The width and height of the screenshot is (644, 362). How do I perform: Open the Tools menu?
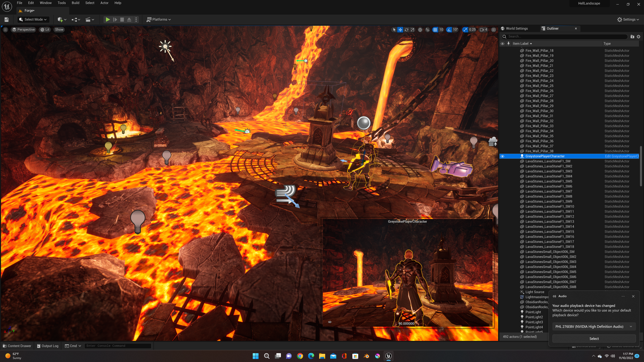pos(62,3)
